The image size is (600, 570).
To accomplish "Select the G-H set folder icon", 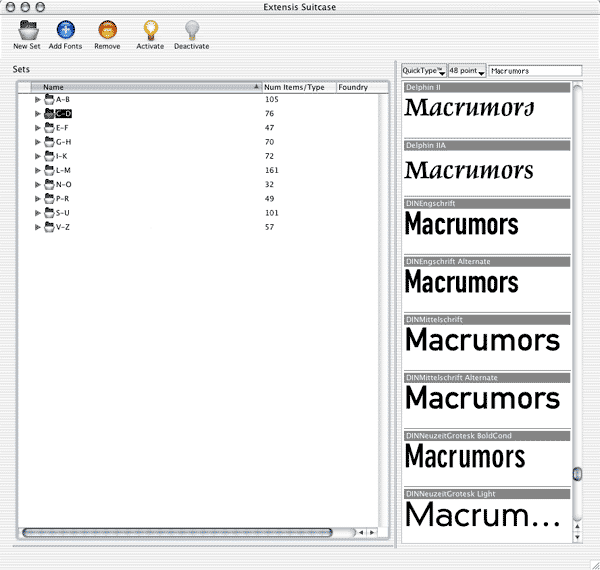I will pos(49,142).
